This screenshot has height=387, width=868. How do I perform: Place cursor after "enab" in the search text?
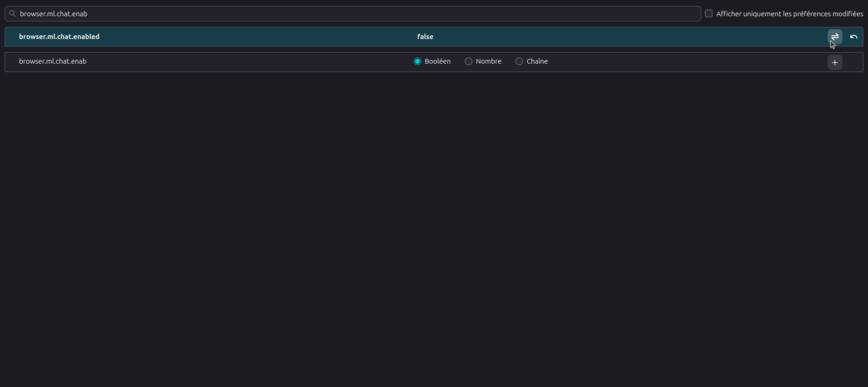pos(88,14)
